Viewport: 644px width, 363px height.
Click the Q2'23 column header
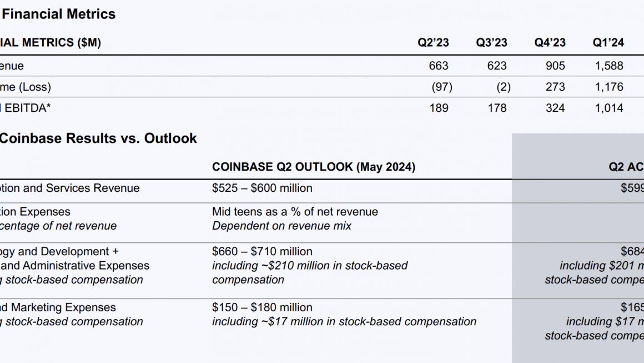coord(433,43)
